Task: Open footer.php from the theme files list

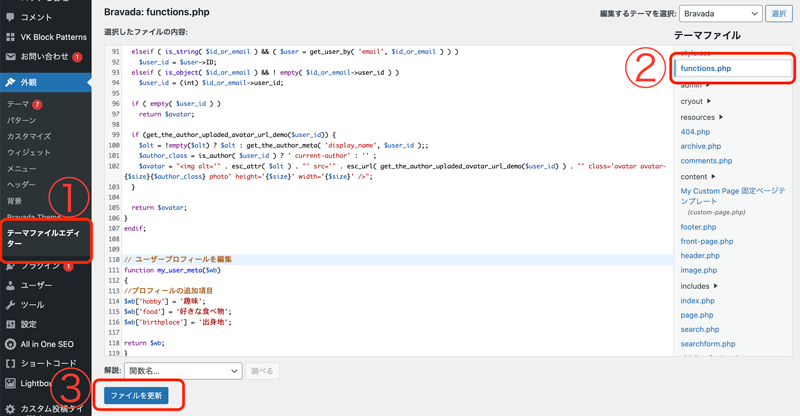Action: tap(698, 227)
